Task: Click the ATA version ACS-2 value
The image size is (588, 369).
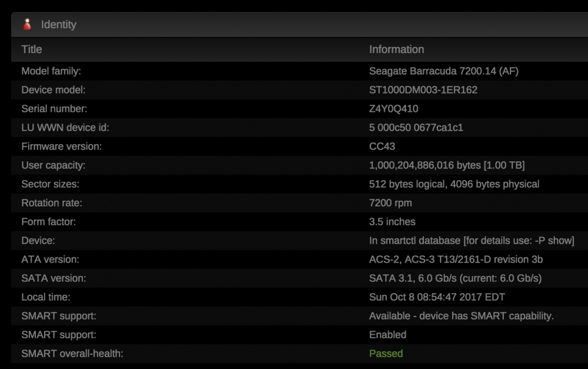Action: [456, 259]
